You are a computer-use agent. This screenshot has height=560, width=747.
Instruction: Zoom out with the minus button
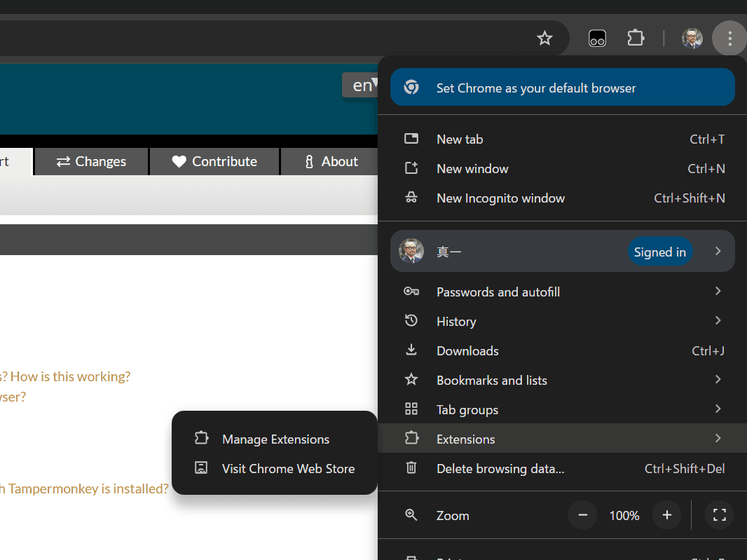click(582, 515)
